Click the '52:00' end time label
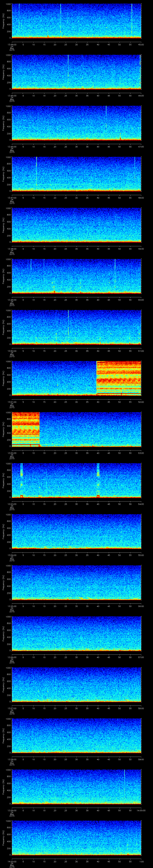This screenshot has height=868, width=153. tap(141, 402)
